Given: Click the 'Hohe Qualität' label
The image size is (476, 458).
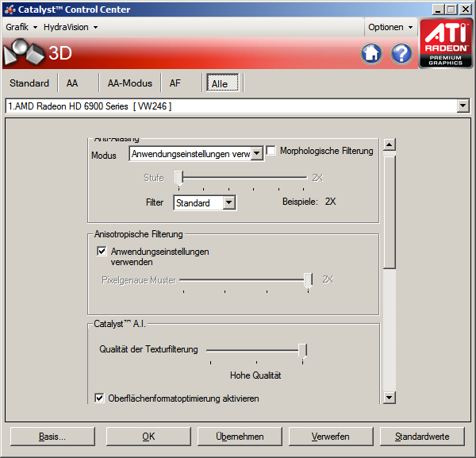Looking at the screenshot, I should pyautogui.click(x=255, y=375).
